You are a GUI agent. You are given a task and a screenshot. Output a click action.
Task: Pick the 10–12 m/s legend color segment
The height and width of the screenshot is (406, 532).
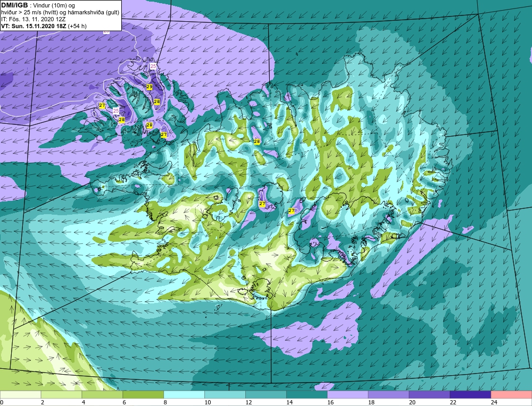pyautogui.click(x=225, y=395)
